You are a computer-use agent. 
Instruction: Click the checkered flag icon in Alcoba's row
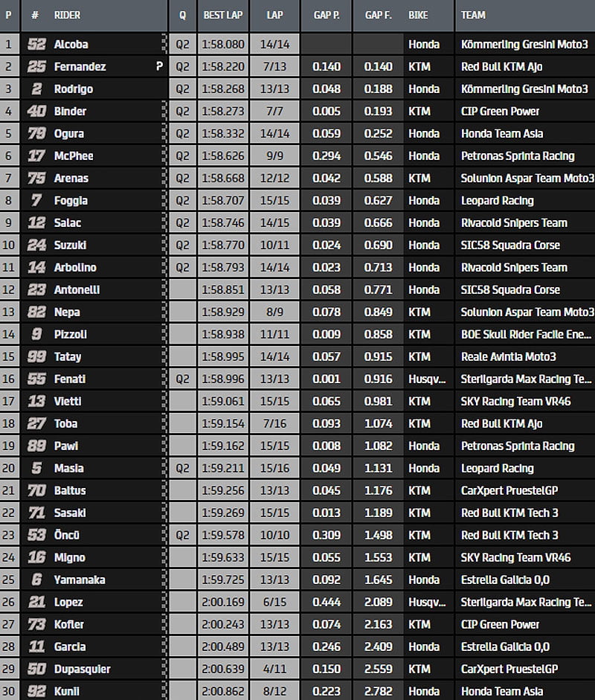[x=164, y=45]
